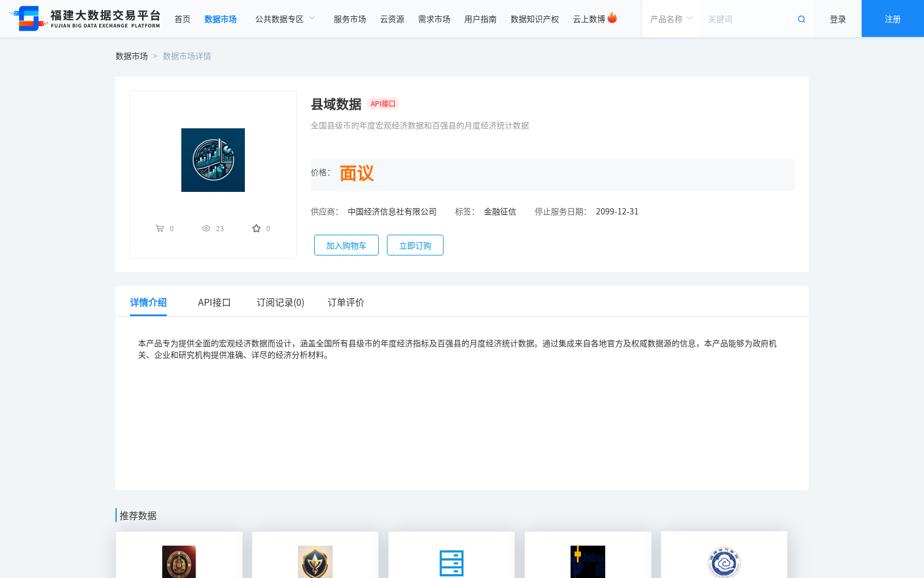Click the search magnifier icon

(x=801, y=19)
